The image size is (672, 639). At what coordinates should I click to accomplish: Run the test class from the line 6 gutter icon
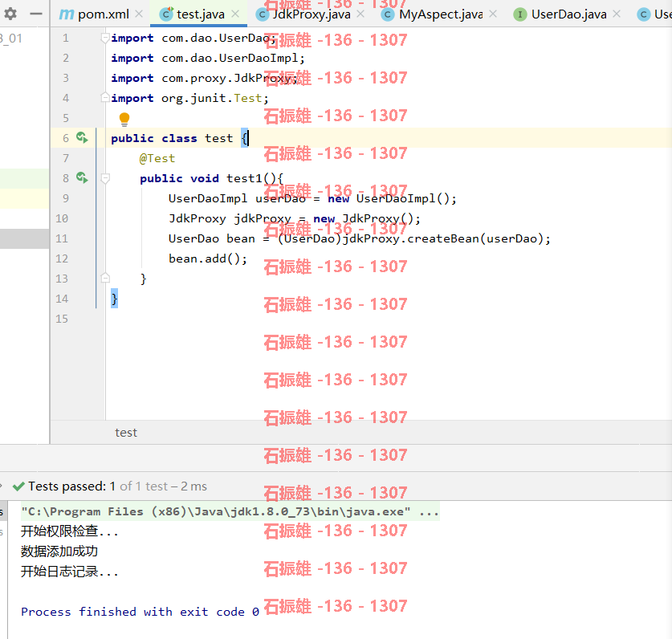(x=82, y=137)
